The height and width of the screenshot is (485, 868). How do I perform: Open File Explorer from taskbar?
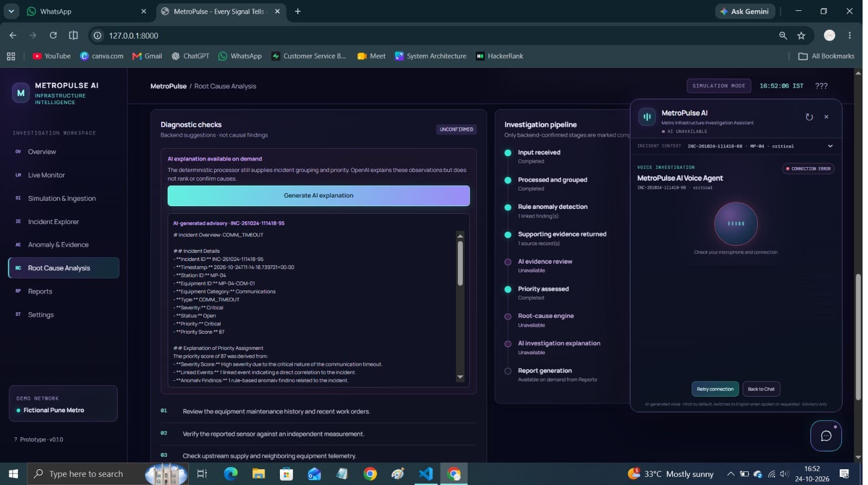click(259, 474)
